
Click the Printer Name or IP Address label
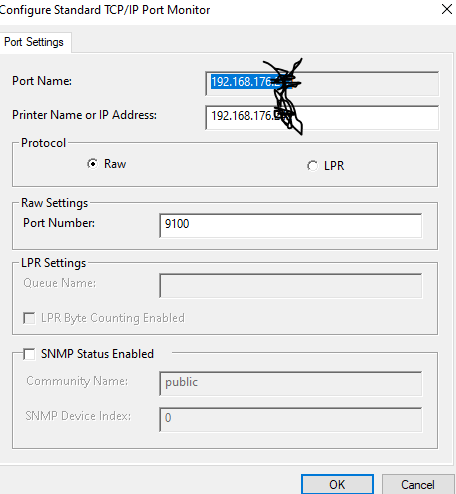click(x=84, y=115)
